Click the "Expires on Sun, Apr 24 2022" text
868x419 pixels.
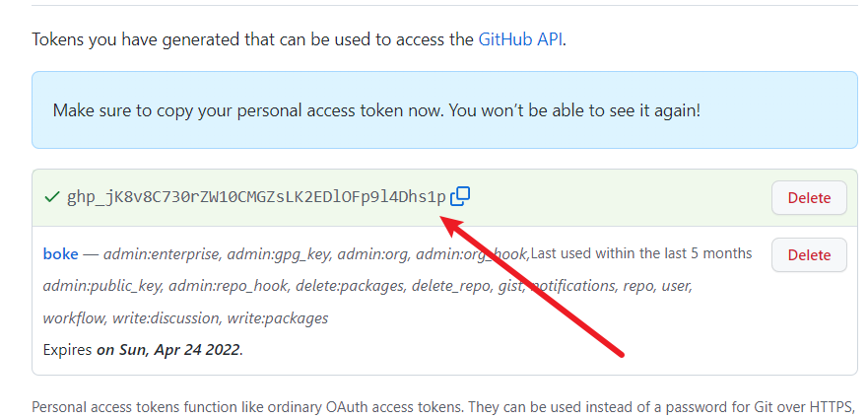[x=143, y=349]
